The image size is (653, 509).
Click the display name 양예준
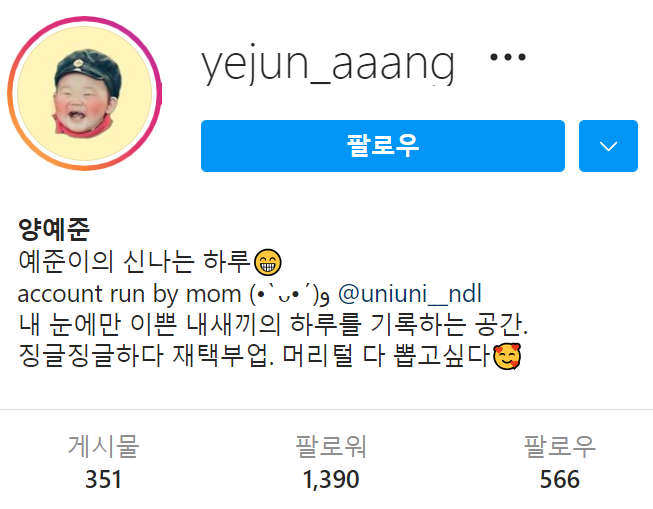point(54,230)
